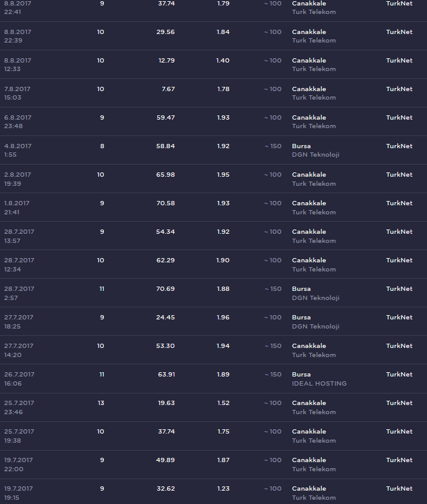Click the 70.58 download speed value

point(166,203)
